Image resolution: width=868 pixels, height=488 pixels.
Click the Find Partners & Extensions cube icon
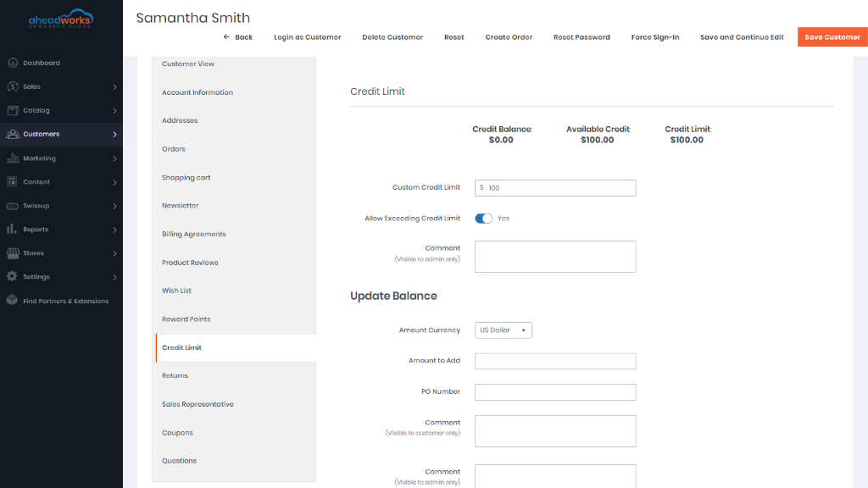[12, 300]
